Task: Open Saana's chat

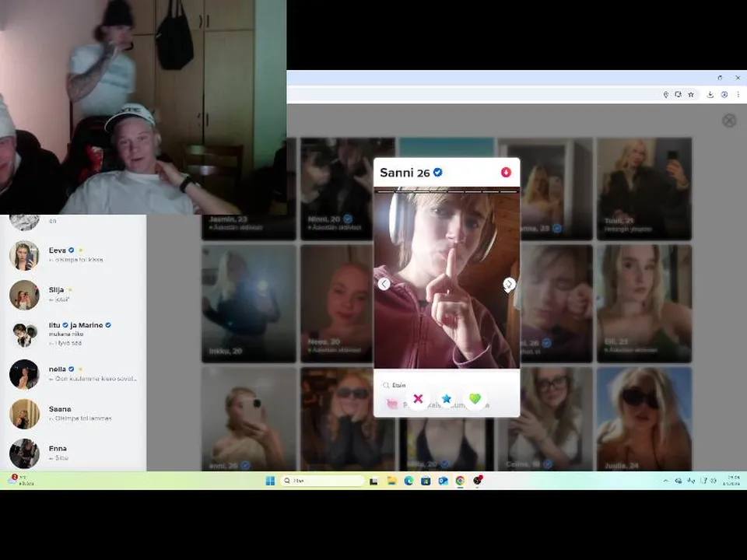Action: pyautogui.click(x=74, y=414)
